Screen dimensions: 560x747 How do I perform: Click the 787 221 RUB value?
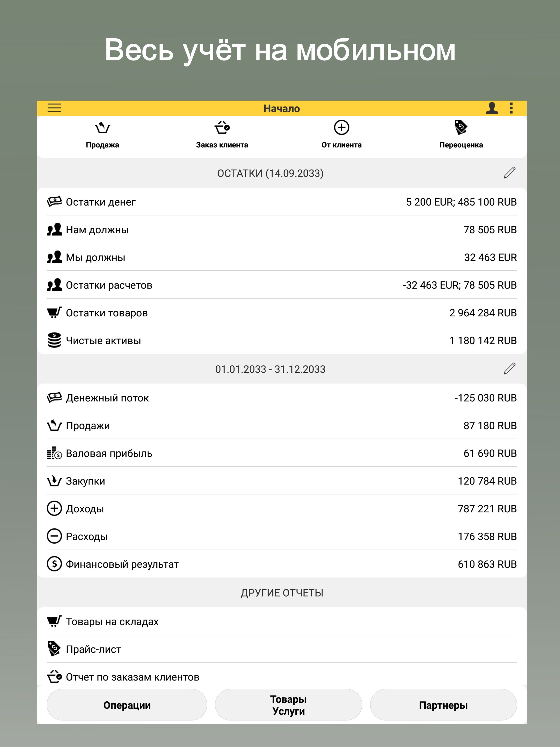(487, 509)
